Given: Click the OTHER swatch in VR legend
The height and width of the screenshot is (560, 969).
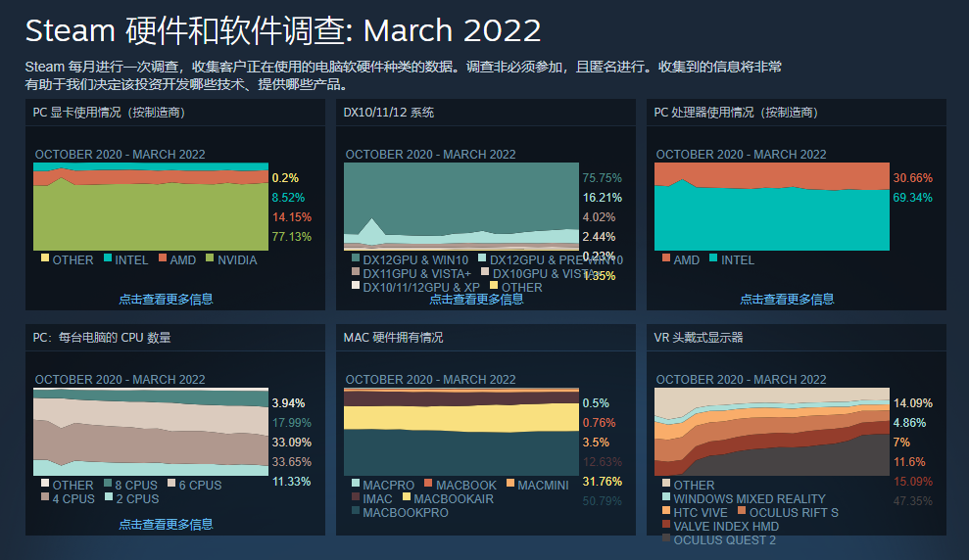Looking at the screenshot, I should pyautogui.click(x=666, y=484).
